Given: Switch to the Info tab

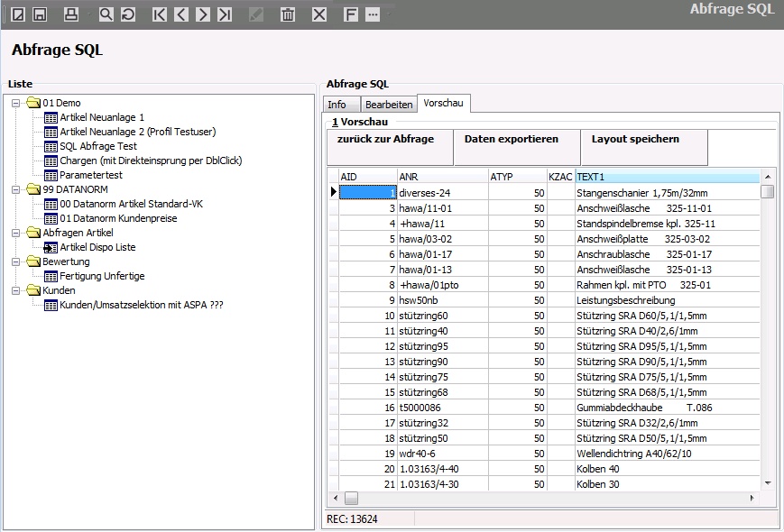Looking at the screenshot, I should tap(342, 105).
